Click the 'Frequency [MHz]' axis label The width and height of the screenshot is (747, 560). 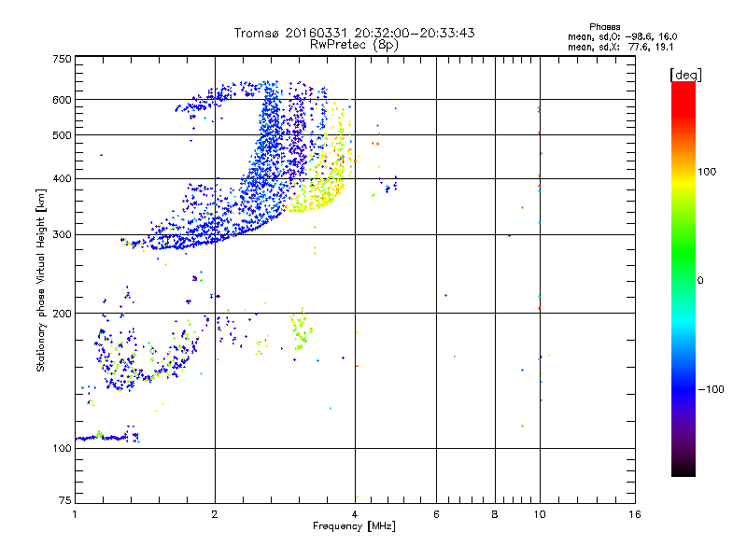pos(354,526)
